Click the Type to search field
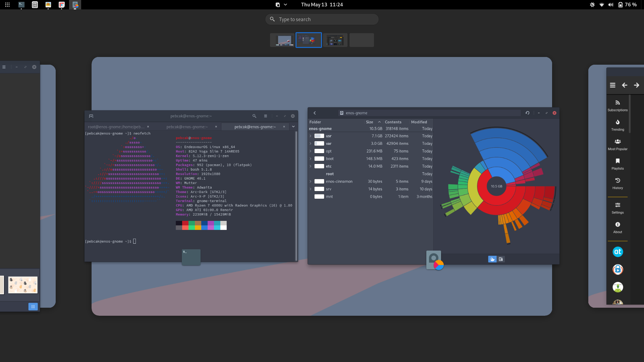The height and width of the screenshot is (362, 644). tap(321, 19)
